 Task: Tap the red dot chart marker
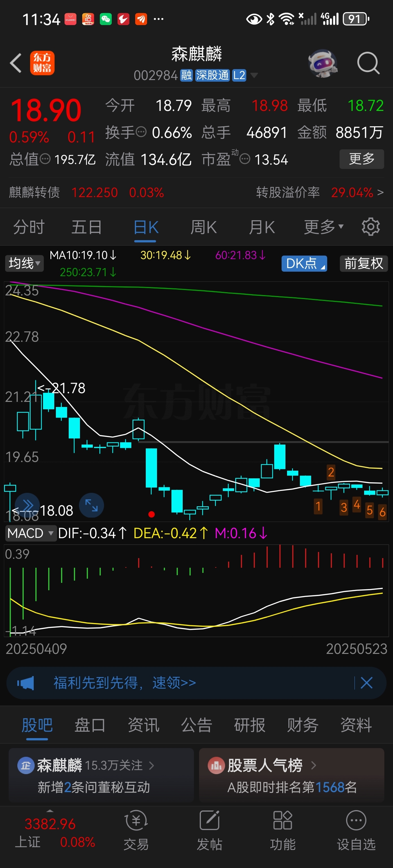[152, 514]
